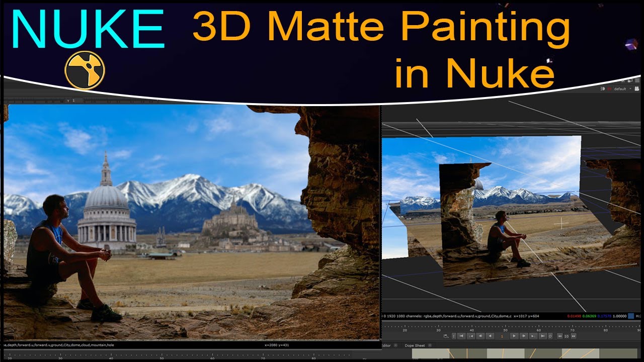Click the current frame number field
Image resolution: width=644 pixels, height=362 pixels.
(x=502, y=336)
